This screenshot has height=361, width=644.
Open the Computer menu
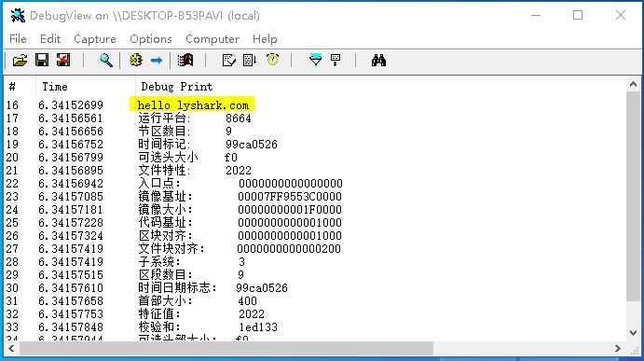tap(212, 38)
